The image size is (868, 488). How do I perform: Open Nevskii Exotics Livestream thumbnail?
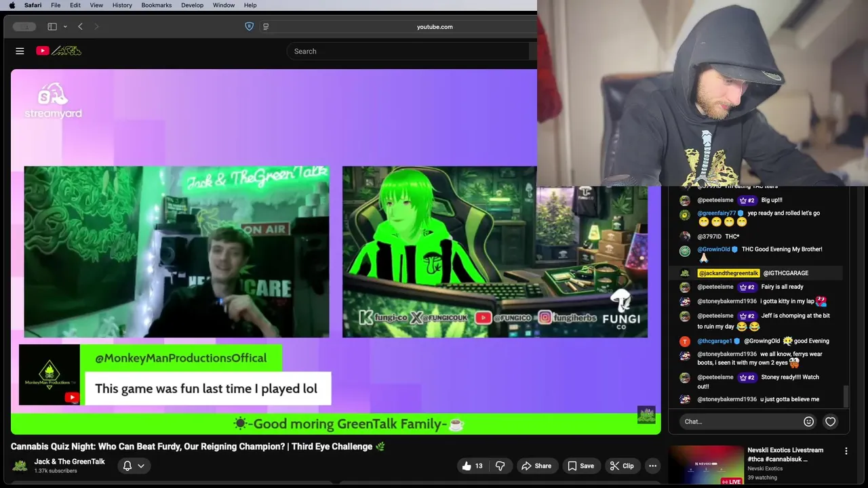707,466
